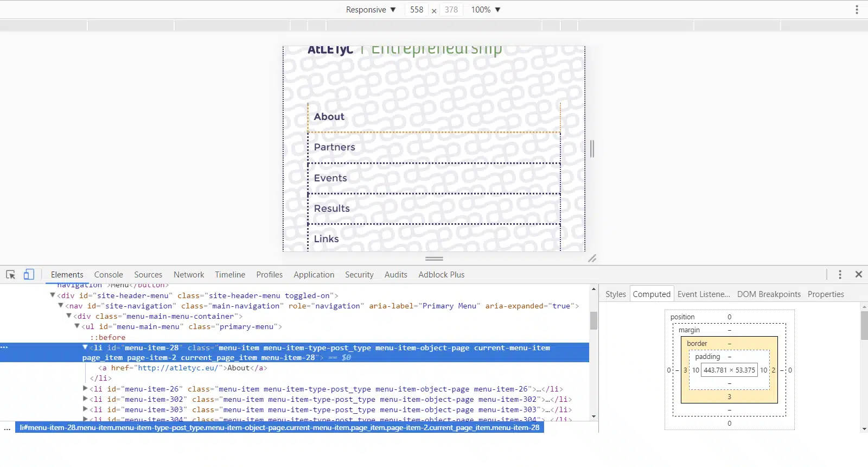Expand the menu-item-302 li node
Image resolution: width=868 pixels, height=467 pixels.
(85, 399)
